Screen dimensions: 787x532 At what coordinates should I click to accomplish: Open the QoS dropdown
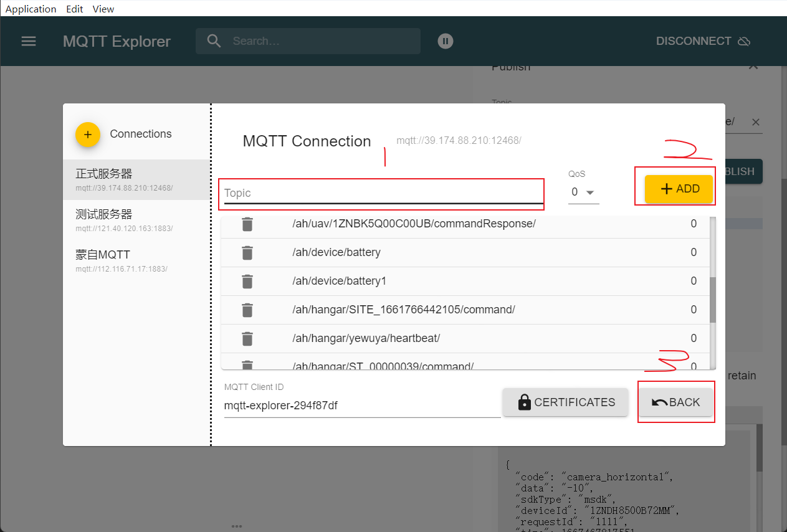click(584, 192)
